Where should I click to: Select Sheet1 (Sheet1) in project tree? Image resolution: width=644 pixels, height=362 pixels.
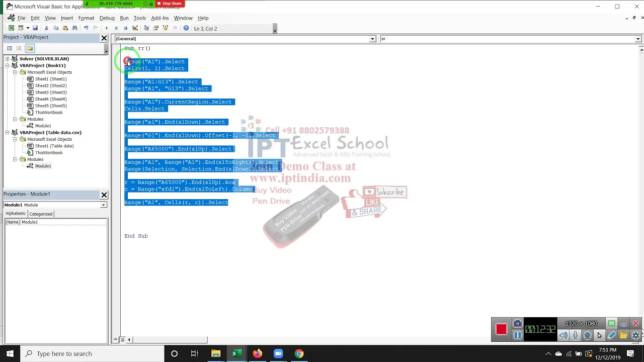50,79
